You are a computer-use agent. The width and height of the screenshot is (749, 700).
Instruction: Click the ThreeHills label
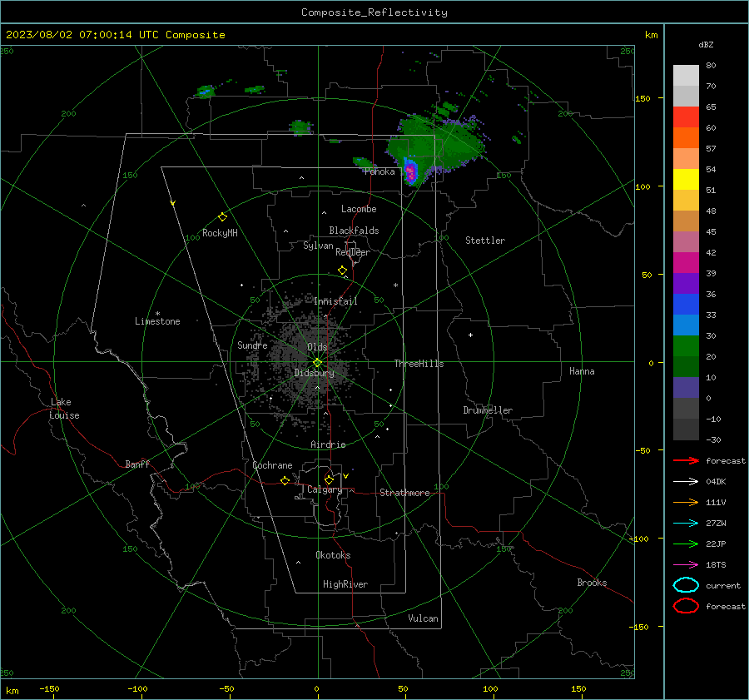click(419, 364)
